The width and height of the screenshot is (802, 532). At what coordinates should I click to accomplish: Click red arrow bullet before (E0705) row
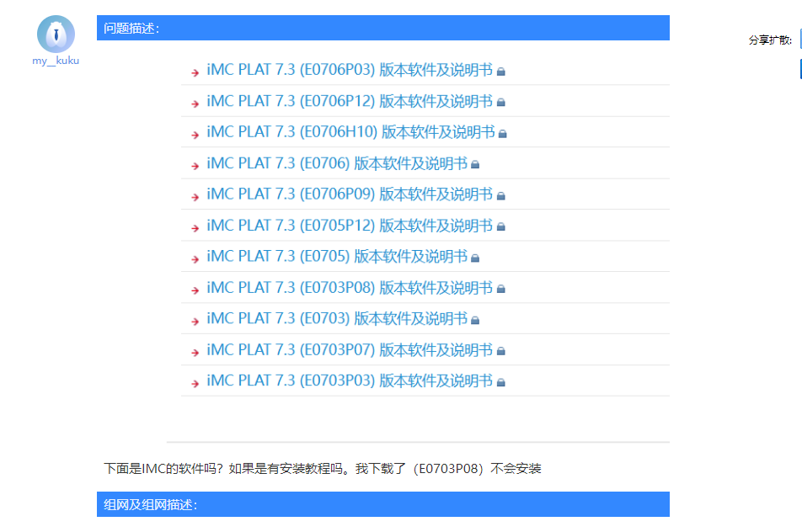click(x=195, y=259)
